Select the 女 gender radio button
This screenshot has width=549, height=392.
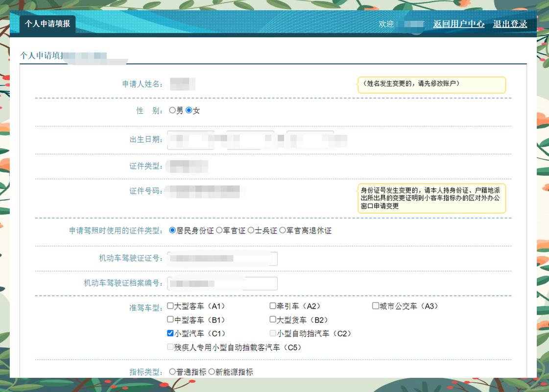(x=189, y=111)
